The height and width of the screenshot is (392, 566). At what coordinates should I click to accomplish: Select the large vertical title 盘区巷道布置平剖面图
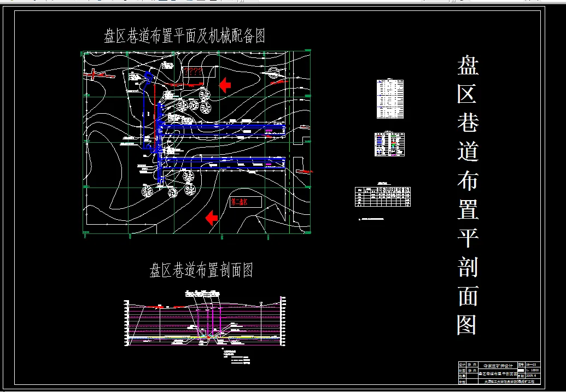coord(468,195)
